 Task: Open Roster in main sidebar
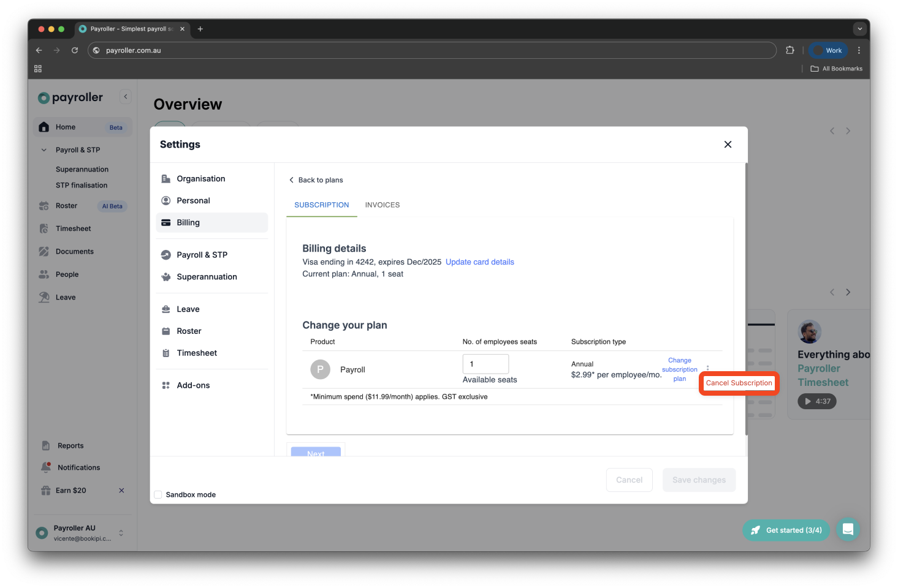point(83,206)
